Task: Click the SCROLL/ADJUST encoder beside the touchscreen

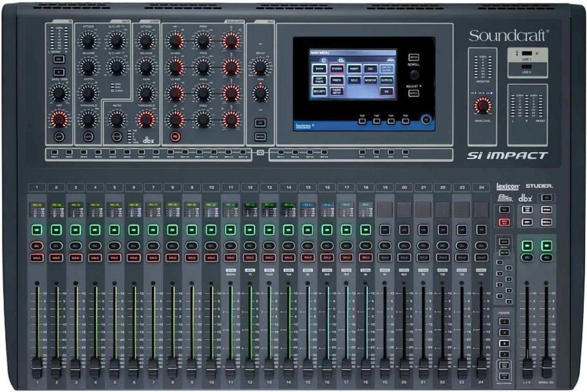Action: tap(414, 75)
